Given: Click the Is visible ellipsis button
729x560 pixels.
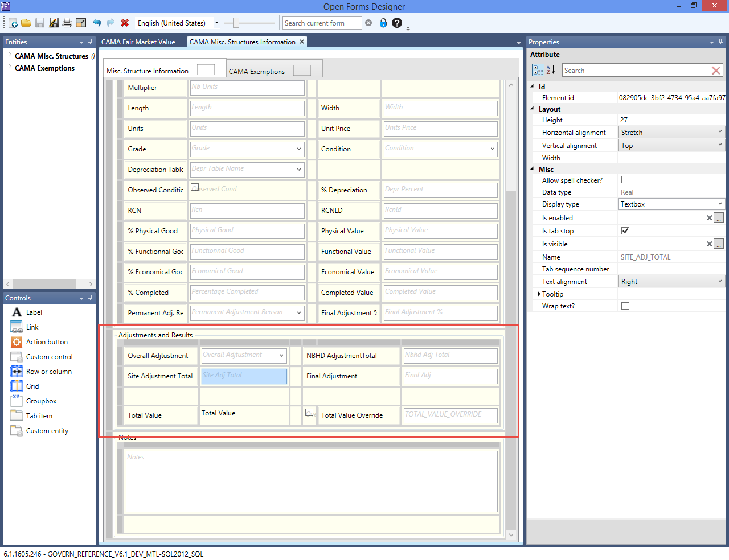Looking at the screenshot, I should click(719, 244).
